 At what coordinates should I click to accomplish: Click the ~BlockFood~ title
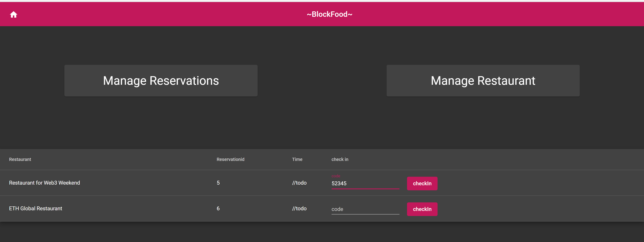(x=330, y=14)
